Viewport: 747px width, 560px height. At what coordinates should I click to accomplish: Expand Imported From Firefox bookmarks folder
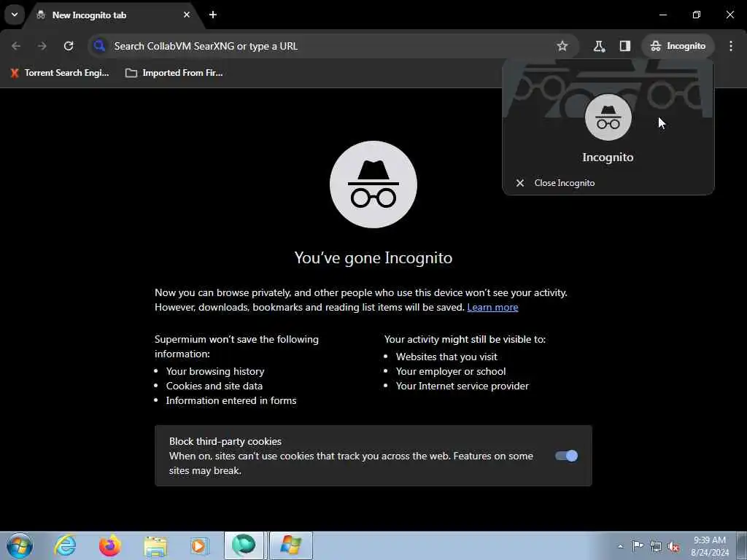[x=174, y=73]
